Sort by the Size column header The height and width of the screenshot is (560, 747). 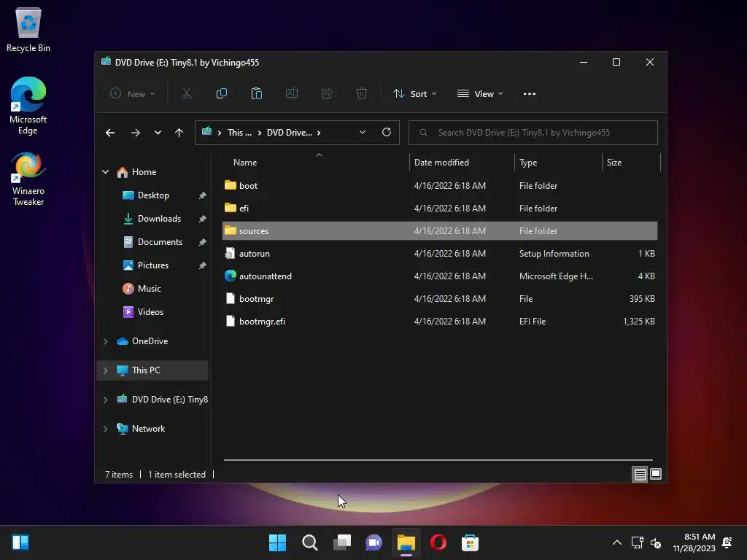631,163
